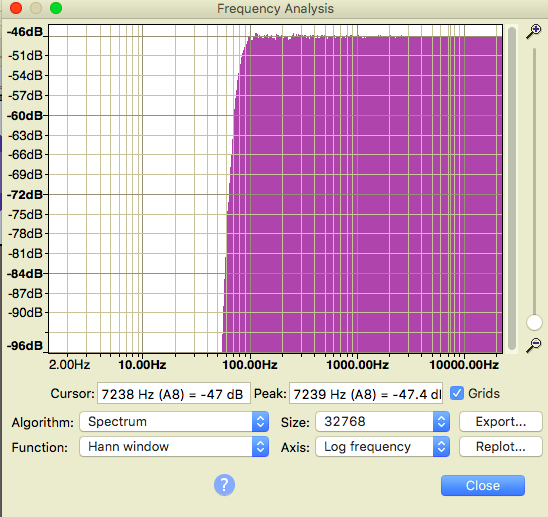This screenshot has height=517, width=548.
Task: Click the zoom in magnifier icon
Action: pyautogui.click(x=534, y=32)
